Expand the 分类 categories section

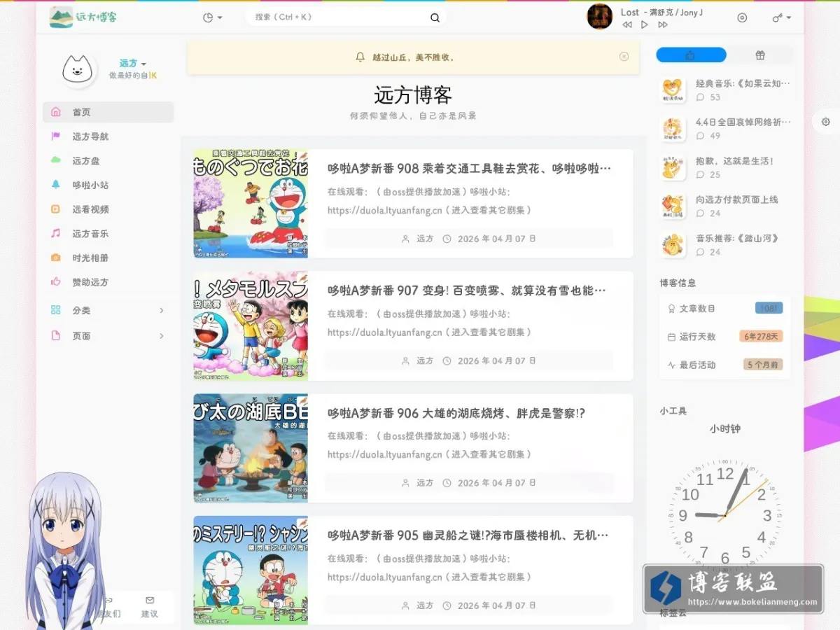coord(108,310)
